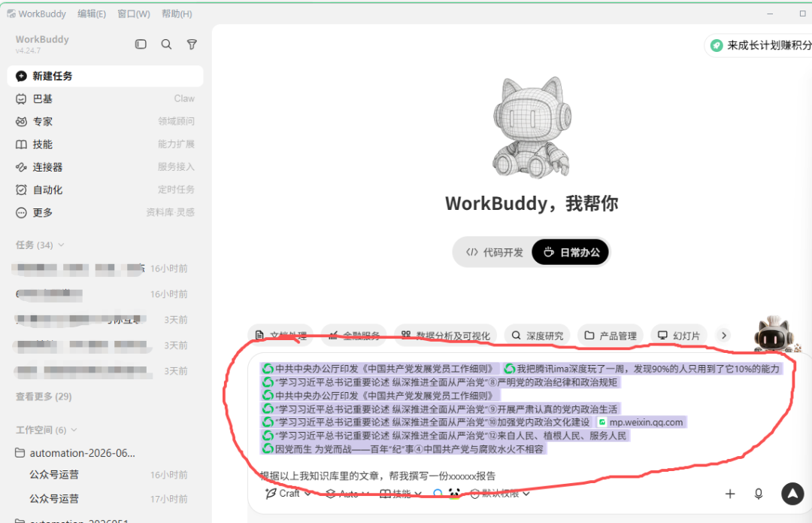Screen dimensions: 812x523
Task: Activate the microphone voice input
Action: click(x=758, y=494)
